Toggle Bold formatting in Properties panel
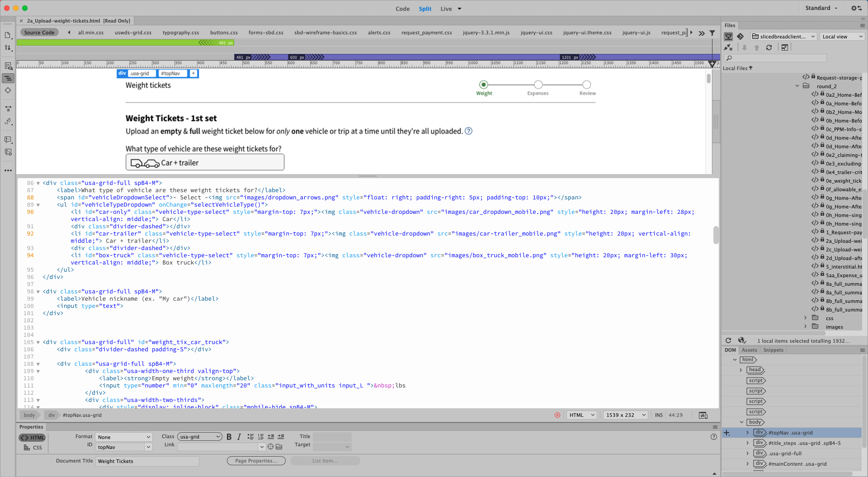Viewport: 868px width, 477px height. pos(229,437)
